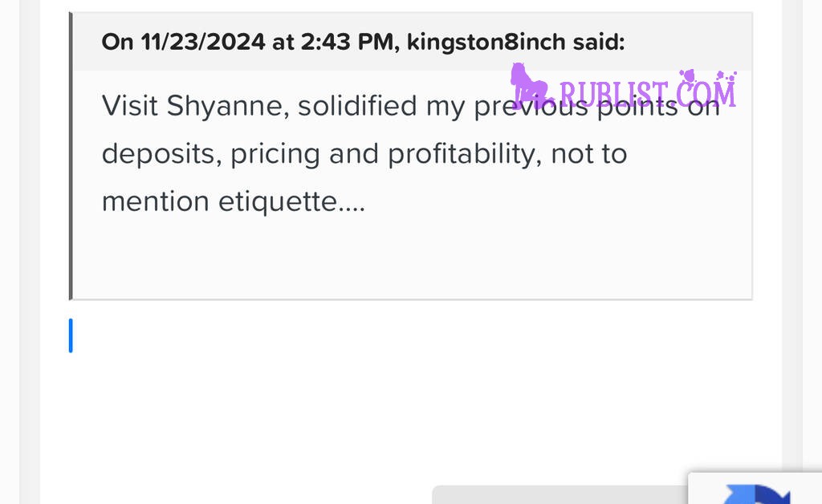Click the dark left border of quote block
Screen dimensions: 822x504
tap(71, 156)
